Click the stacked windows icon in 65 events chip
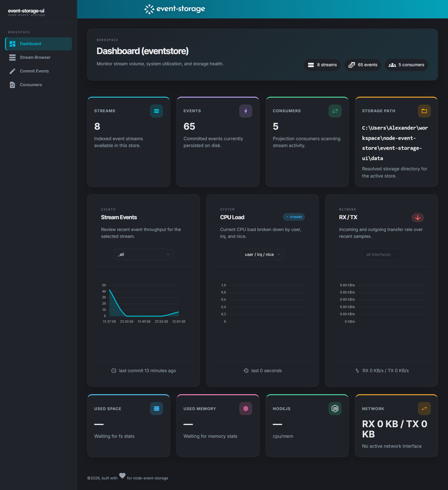 352,65
